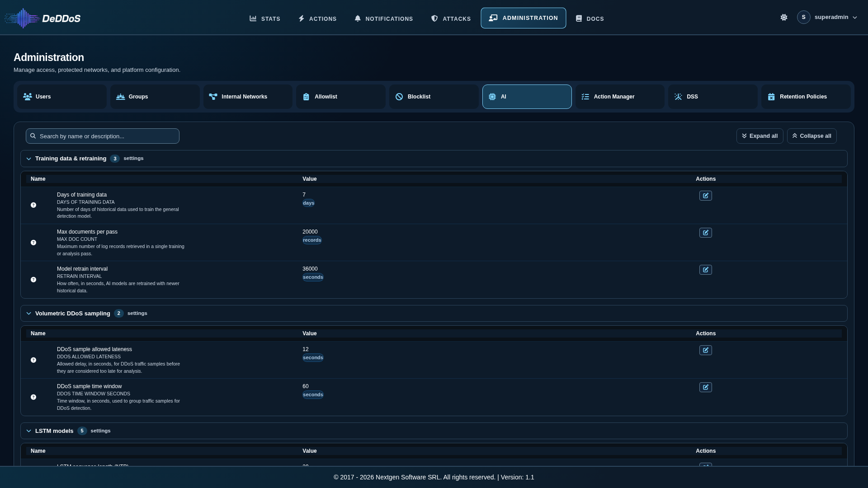Click the value 20000

click(x=310, y=232)
